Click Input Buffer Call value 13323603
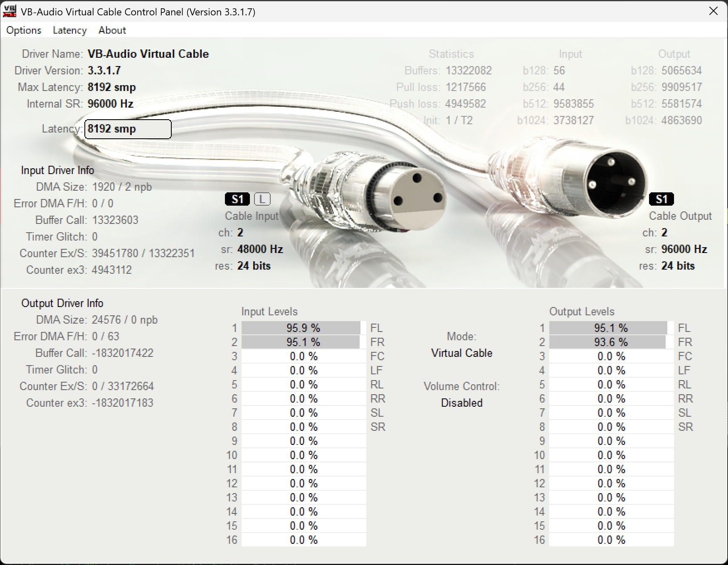 pyautogui.click(x=115, y=220)
